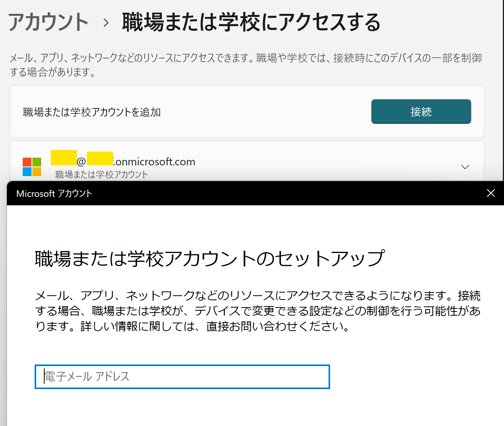This screenshot has height=426, width=504.
Task: Click the breadcrumb separator arrow
Action: click(106, 23)
